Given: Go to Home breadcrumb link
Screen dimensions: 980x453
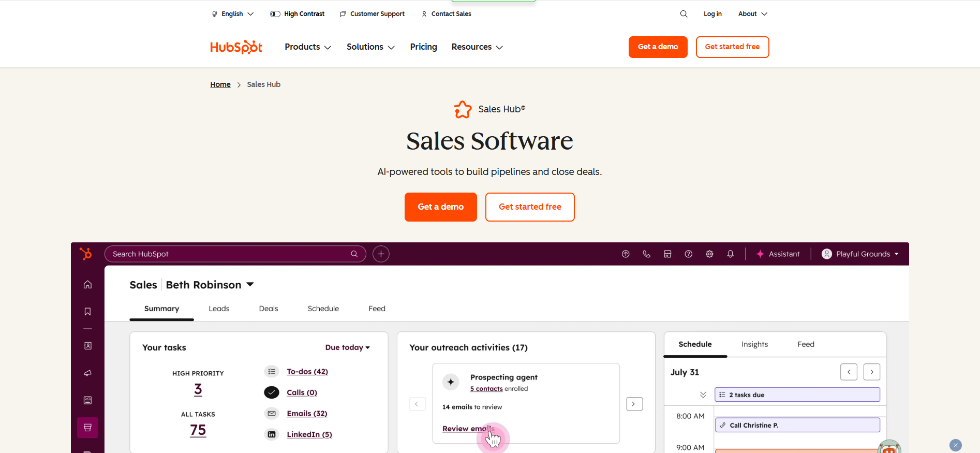Looking at the screenshot, I should click(x=220, y=84).
